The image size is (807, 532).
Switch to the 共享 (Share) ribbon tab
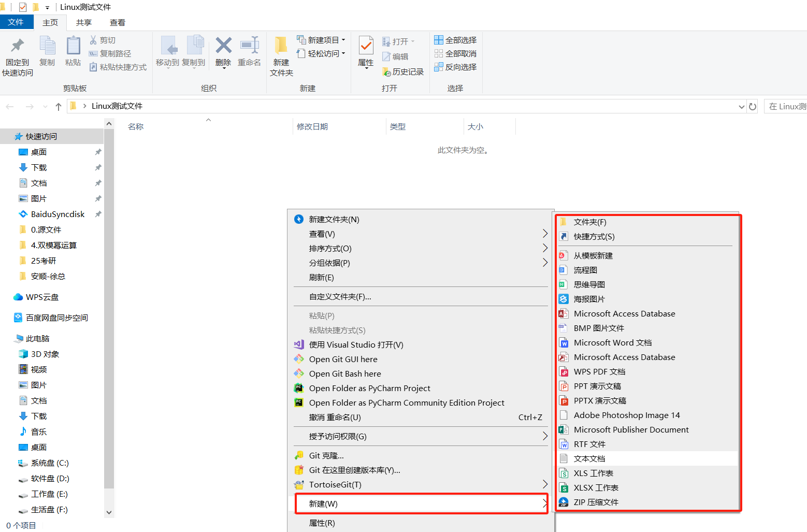point(84,22)
